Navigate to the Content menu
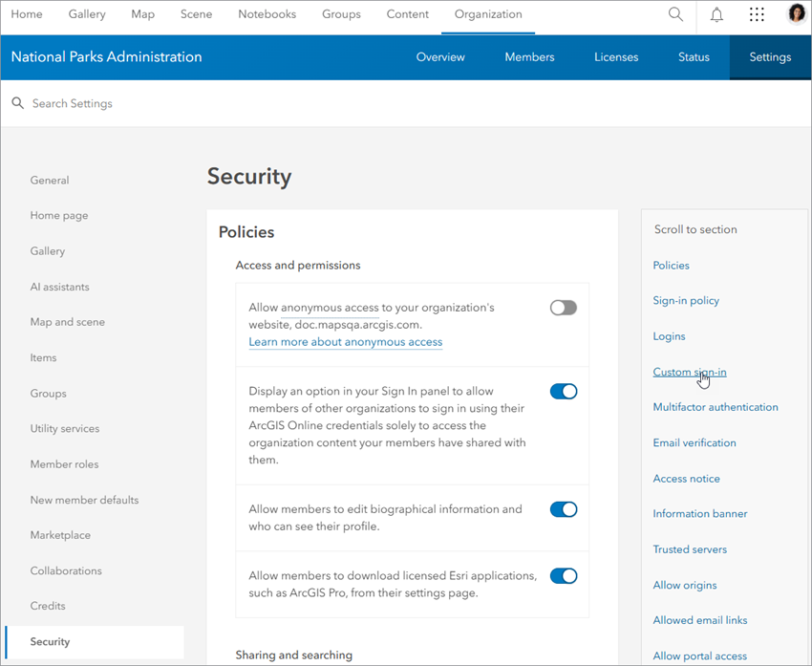812x666 pixels. tap(407, 14)
